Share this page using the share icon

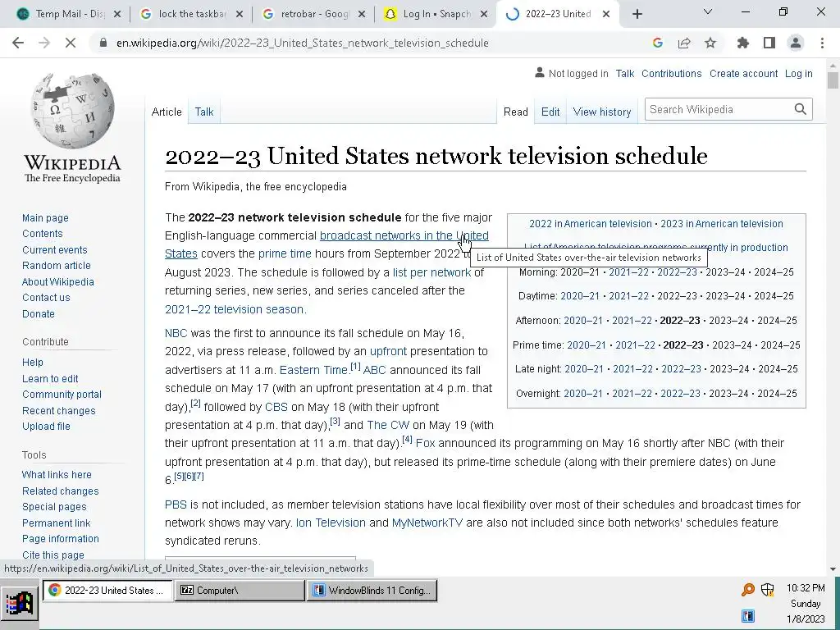click(684, 43)
